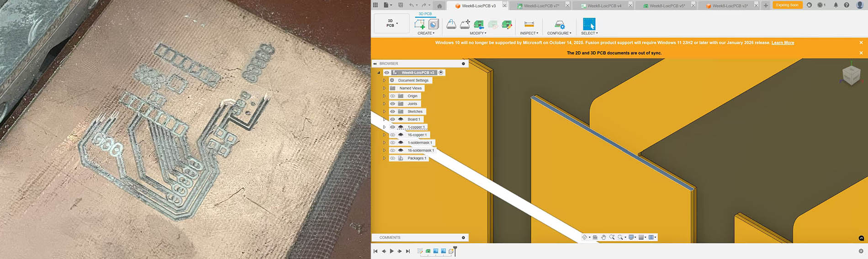Open the notifications bell

click(836, 5)
